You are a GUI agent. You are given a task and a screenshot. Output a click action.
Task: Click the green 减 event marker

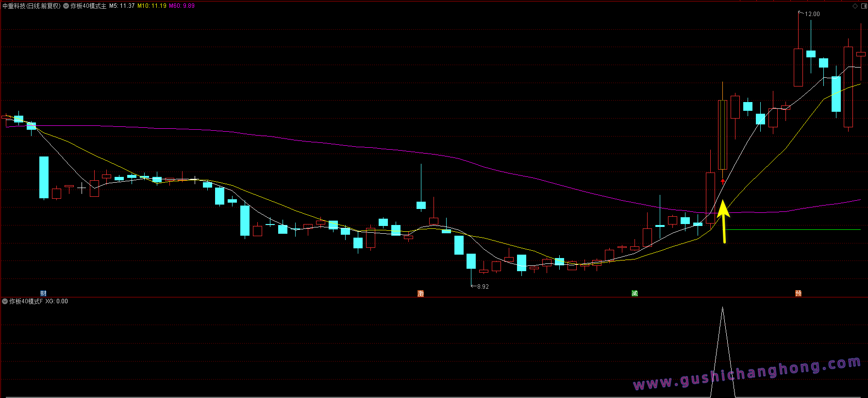pos(634,293)
